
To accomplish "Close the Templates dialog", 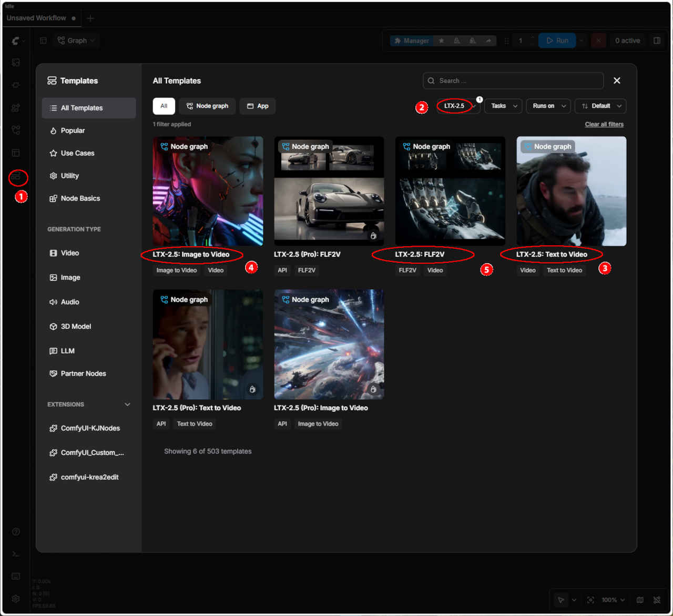I will [x=617, y=80].
